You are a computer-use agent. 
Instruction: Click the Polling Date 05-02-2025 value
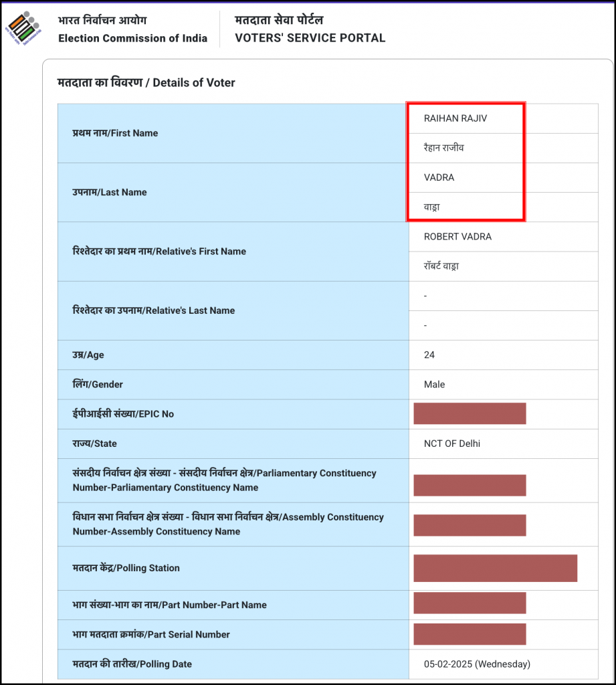[x=477, y=664]
